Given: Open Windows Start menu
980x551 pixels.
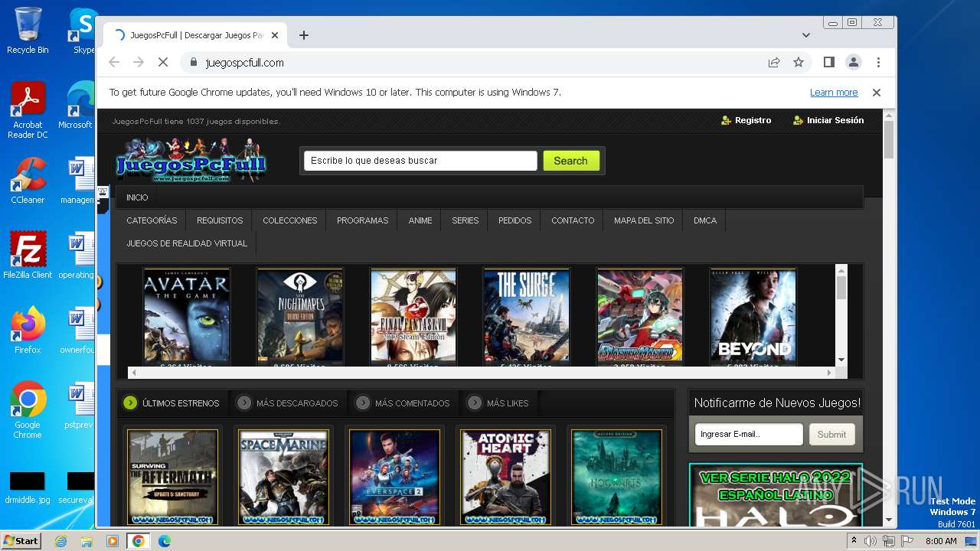Looking at the screenshot, I should click(x=21, y=540).
